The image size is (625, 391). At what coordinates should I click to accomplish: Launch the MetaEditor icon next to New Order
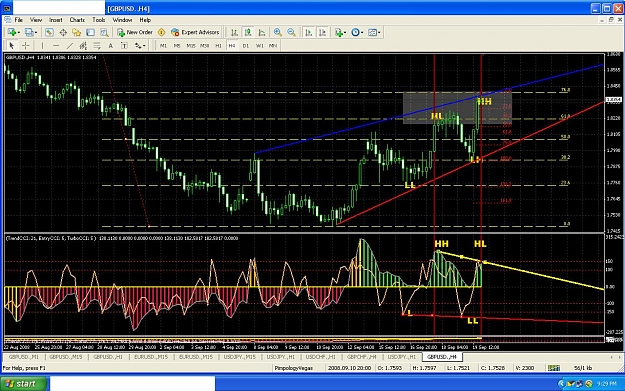pyautogui.click(x=161, y=32)
